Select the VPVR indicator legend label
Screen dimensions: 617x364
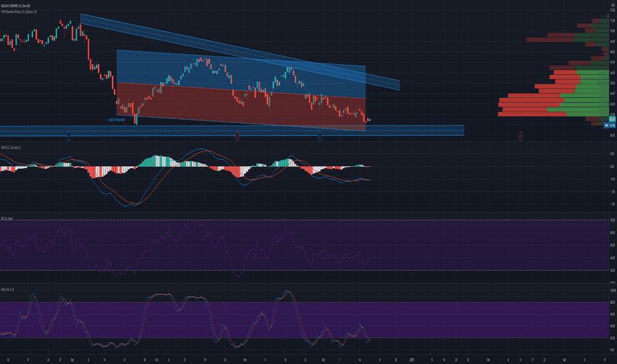click(19, 12)
